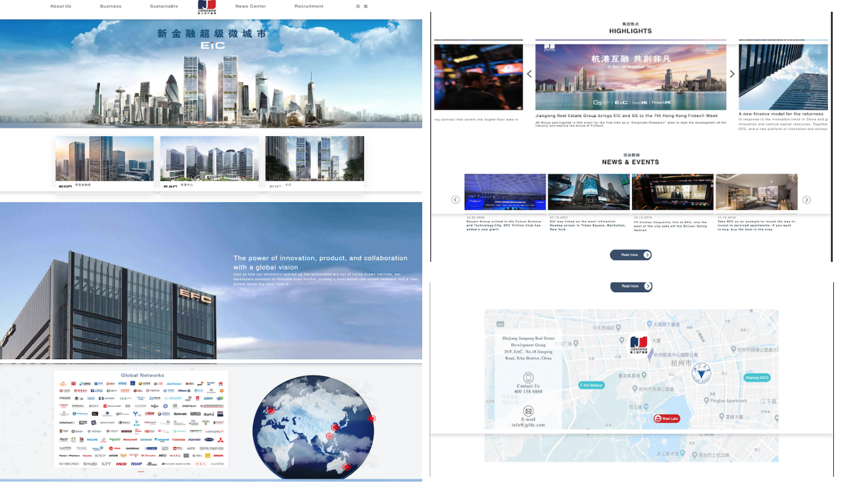Open the EAC project thumbnail card
Viewport: 868px width, 499px height.
209,162
